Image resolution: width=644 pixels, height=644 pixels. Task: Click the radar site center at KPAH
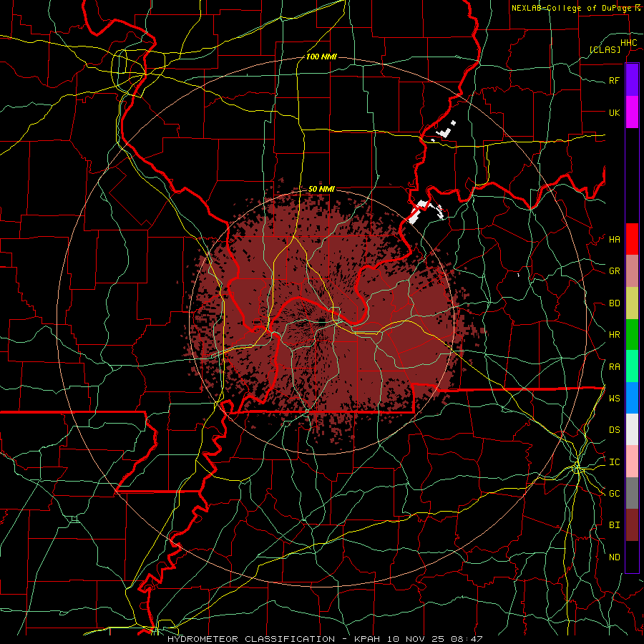pos(321,321)
